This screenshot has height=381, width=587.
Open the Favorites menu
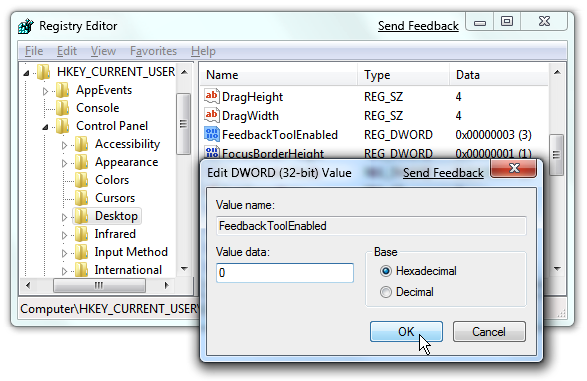coord(153,51)
